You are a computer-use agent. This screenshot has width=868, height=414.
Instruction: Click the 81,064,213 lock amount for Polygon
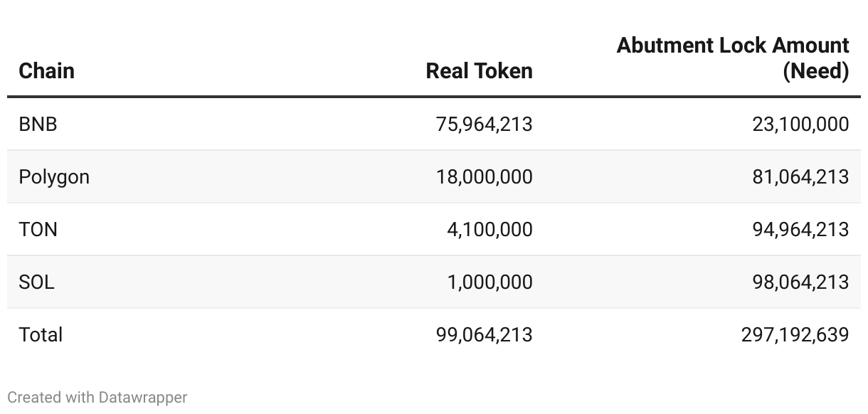coord(800,177)
